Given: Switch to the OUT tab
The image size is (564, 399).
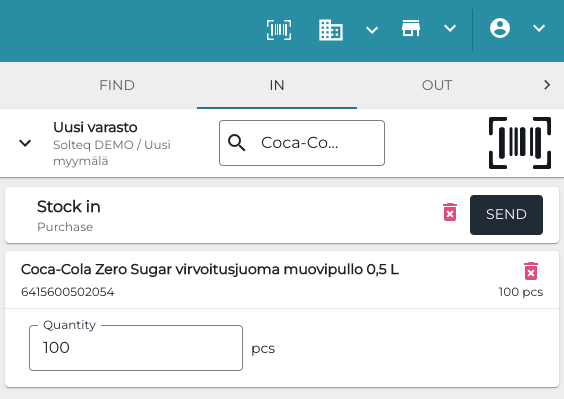Looking at the screenshot, I should coord(437,85).
